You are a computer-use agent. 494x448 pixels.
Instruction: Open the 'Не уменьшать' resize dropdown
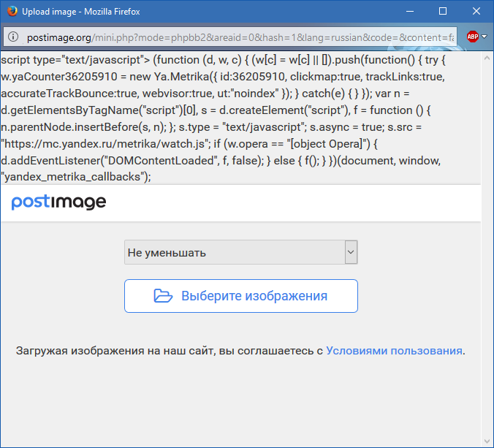click(241, 252)
